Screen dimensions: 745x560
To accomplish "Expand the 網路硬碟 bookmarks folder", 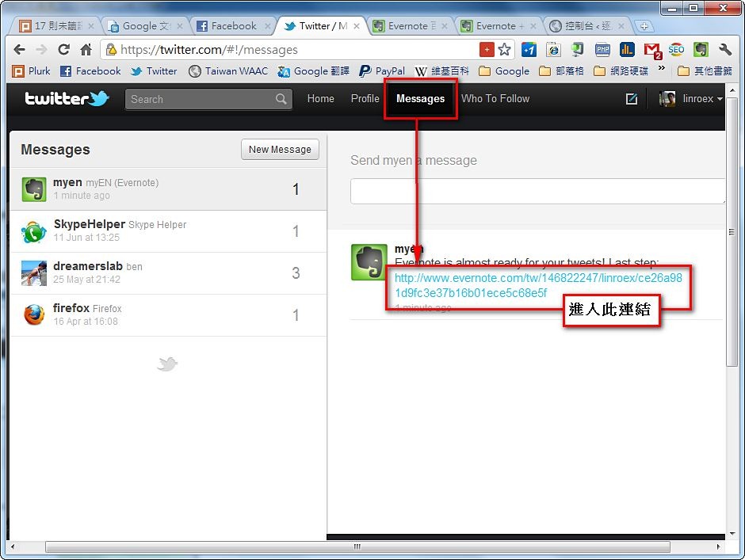I will coord(621,71).
